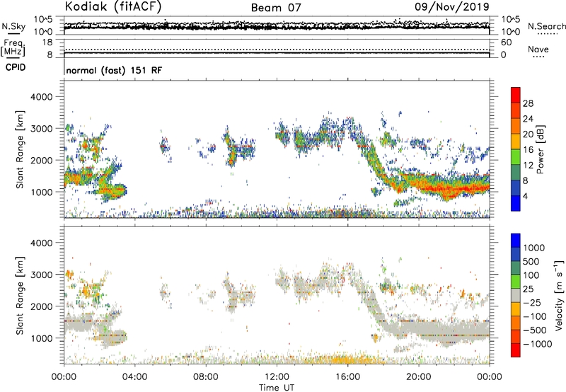Image resolution: width=566 pixels, height=392 pixels.
Task: Click the '08:00' time tick label
Action: point(206,377)
